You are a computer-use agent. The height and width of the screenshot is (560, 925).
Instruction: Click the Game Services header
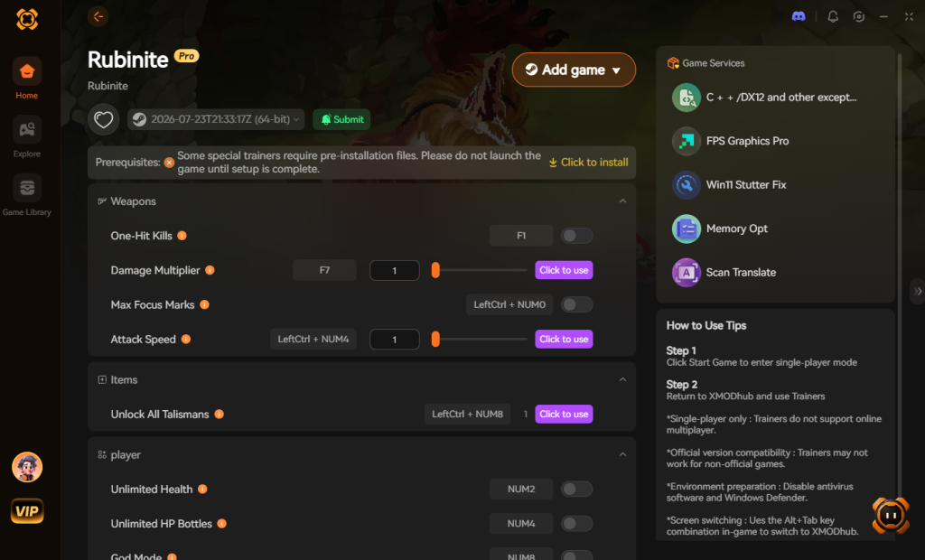pos(706,63)
